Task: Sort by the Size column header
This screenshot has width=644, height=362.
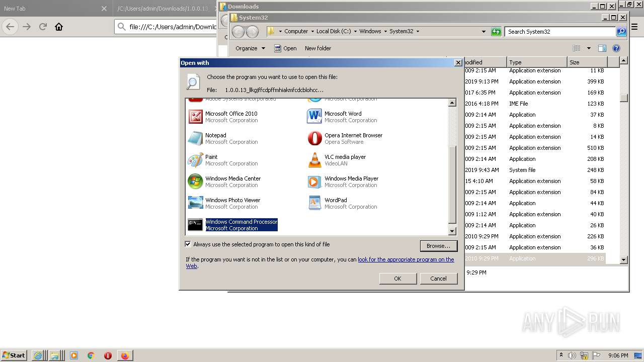Action: click(587, 62)
